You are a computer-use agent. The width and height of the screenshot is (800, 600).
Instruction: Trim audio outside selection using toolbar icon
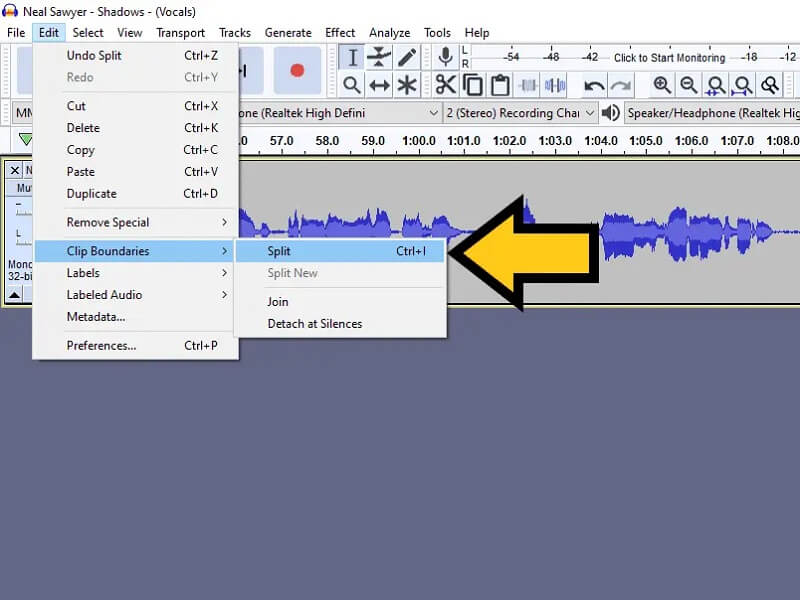[x=529, y=85]
